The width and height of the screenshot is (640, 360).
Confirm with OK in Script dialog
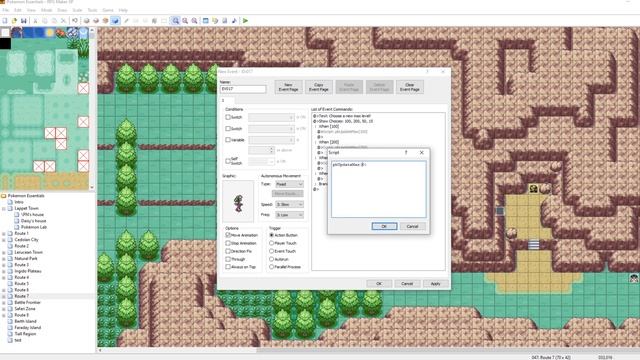click(x=384, y=226)
